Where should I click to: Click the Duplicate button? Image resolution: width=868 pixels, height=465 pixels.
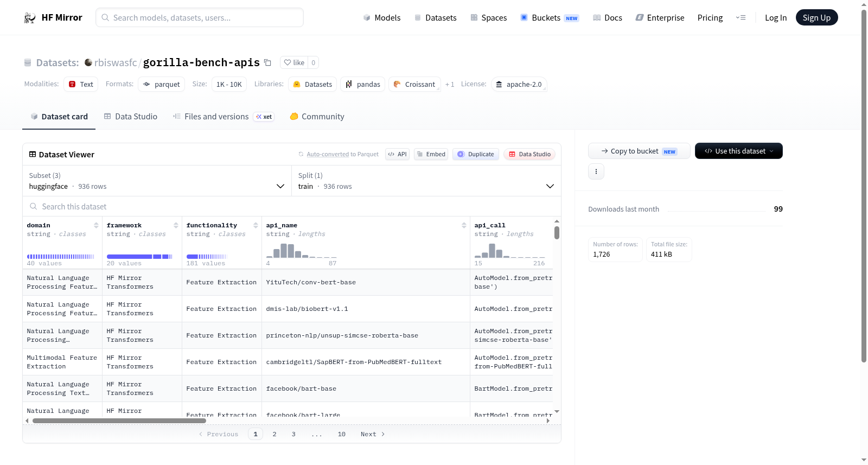[x=476, y=154]
